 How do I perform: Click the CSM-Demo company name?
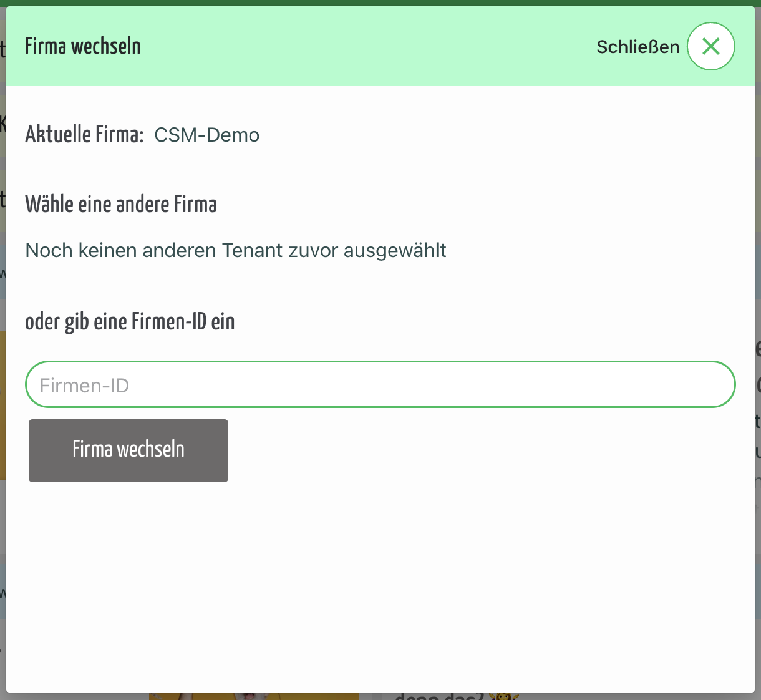coord(207,135)
